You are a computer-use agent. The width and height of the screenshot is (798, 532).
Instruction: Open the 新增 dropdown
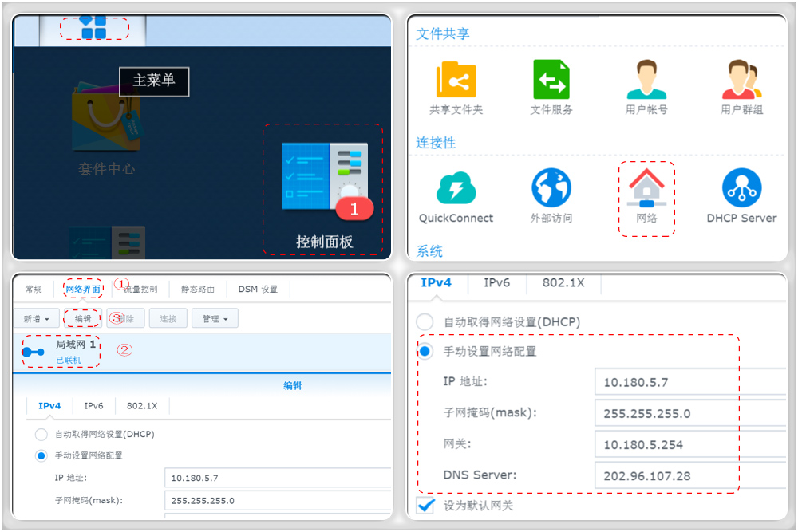pyautogui.click(x=37, y=317)
